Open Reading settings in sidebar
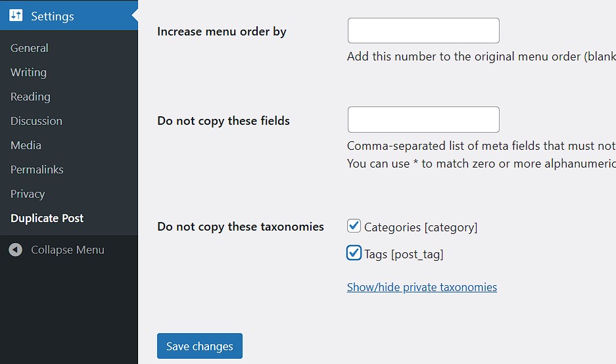Image resolution: width=616 pixels, height=364 pixels. pos(30,97)
